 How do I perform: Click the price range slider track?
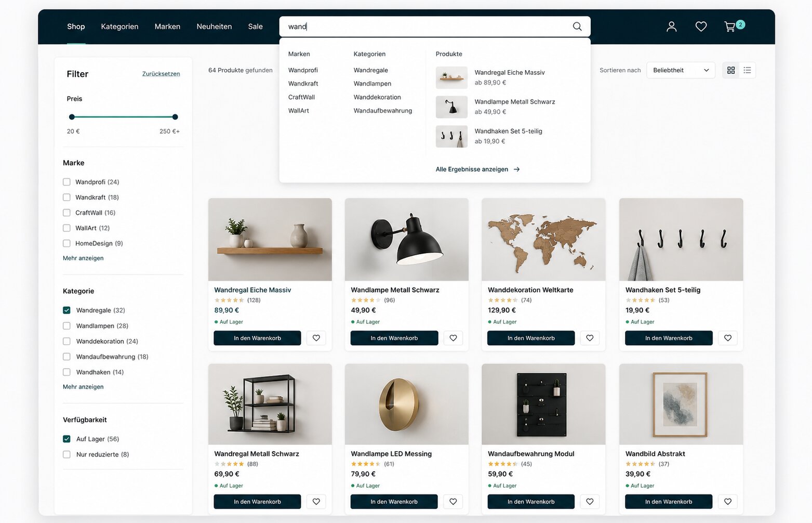point(124,117)
